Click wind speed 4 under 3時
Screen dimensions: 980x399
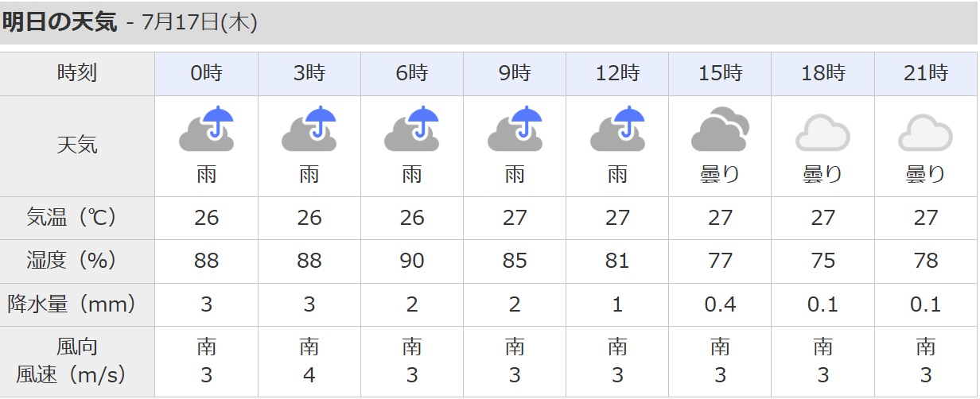click(309, 375)
